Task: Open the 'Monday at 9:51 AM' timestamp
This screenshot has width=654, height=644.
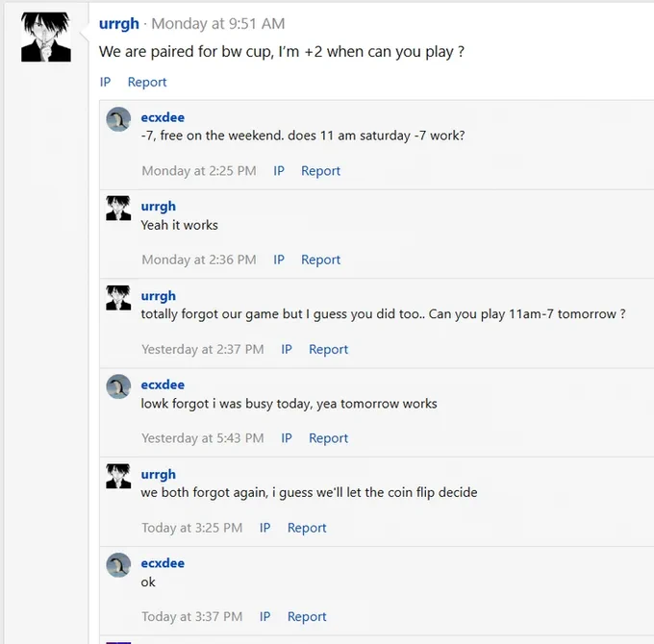Action: pos(218,24)
